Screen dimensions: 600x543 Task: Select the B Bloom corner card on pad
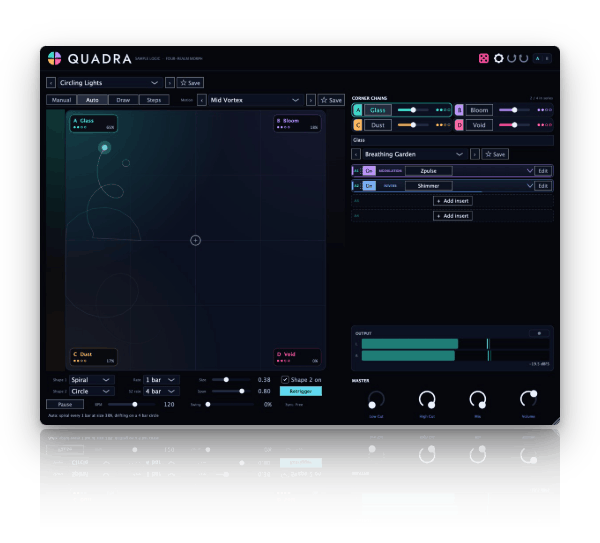(297, 124)
